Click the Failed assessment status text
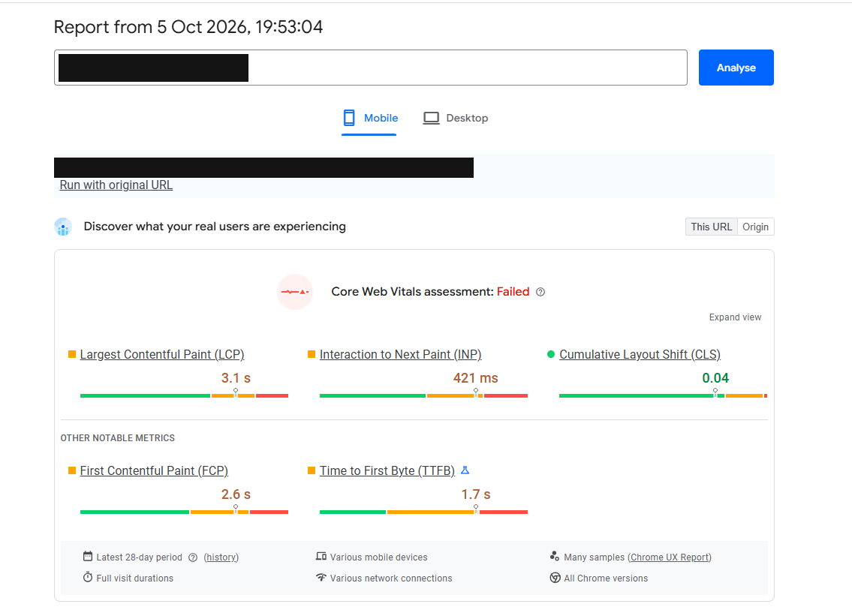 513,293
